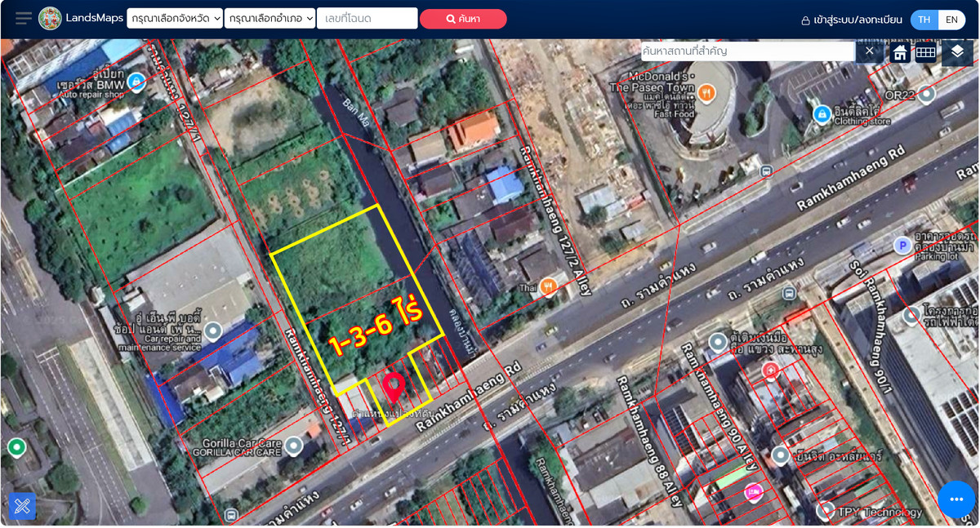This screenshot has height=528, width=980.
Task: Switch interface language to EN
Action: tap(953, 18)
